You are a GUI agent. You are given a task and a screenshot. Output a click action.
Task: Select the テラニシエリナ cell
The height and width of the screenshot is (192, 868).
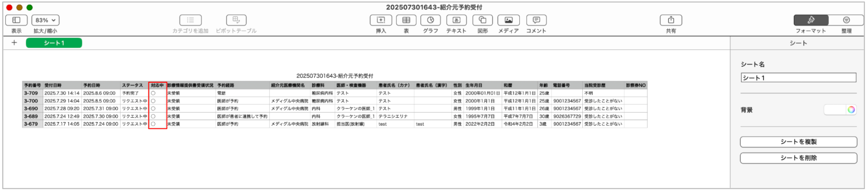[396, 116]
